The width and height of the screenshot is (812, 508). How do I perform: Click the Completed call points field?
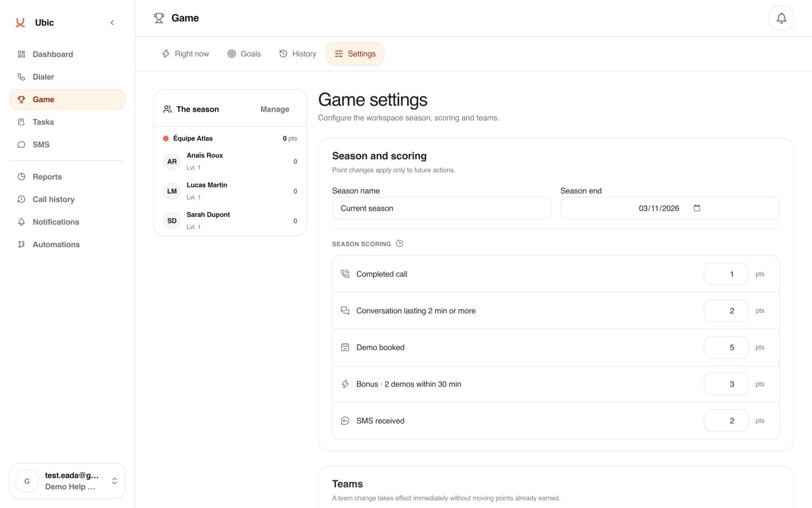click(726, 274)
